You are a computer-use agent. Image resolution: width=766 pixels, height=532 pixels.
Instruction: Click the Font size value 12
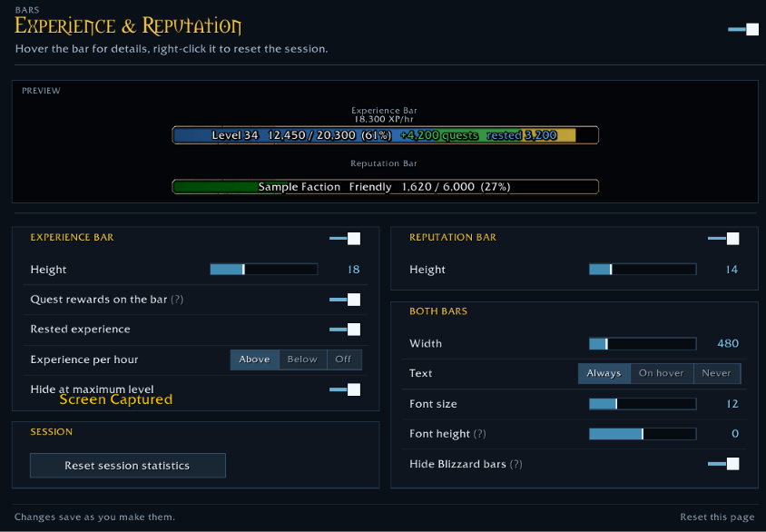click(732, 404)
